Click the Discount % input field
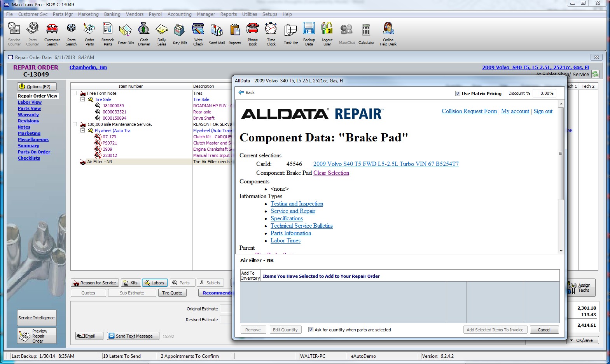610x364 pixels. click(544, 93)
